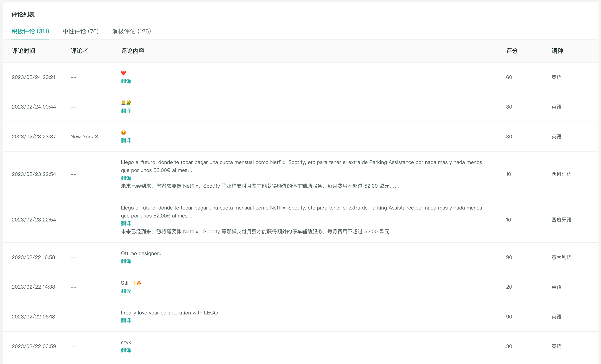Click the 评论者 column header
Screen dimensions: 601x364
point(79,51)
